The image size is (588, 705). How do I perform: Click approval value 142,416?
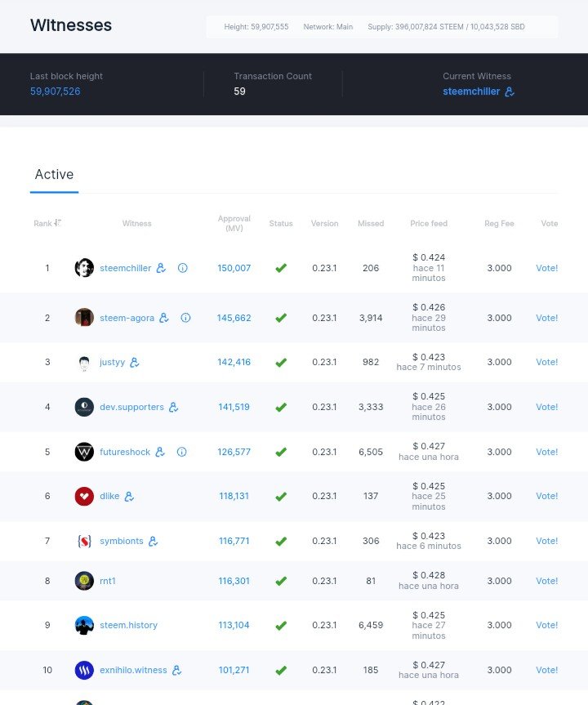click(x=234, y=362)
